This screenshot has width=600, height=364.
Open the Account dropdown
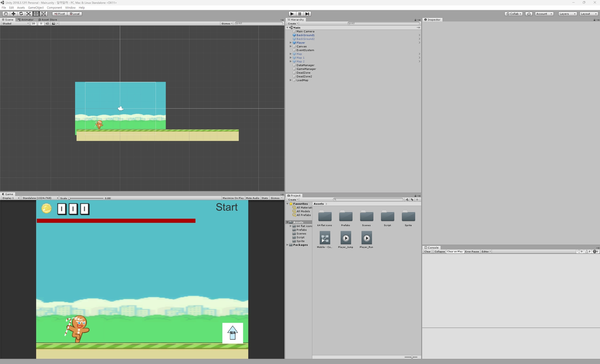[x=544, y=14]
